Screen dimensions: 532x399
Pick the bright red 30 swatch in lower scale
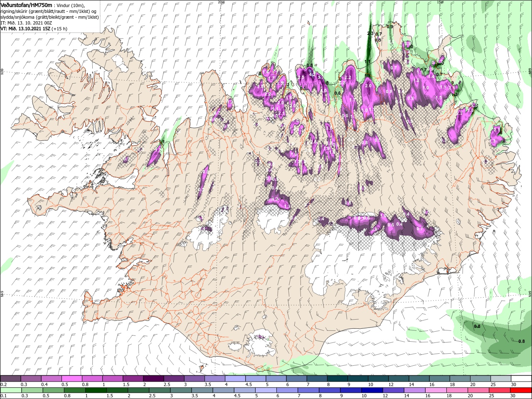coord(521,390)
